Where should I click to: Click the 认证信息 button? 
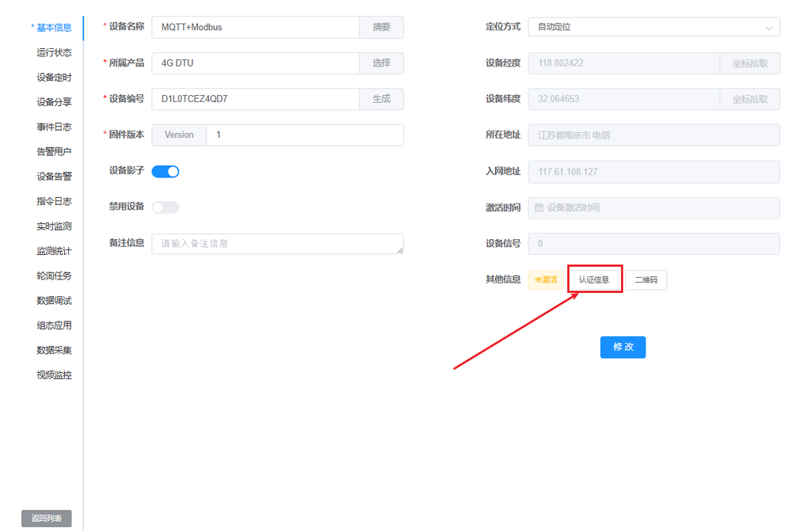[594, 279]
